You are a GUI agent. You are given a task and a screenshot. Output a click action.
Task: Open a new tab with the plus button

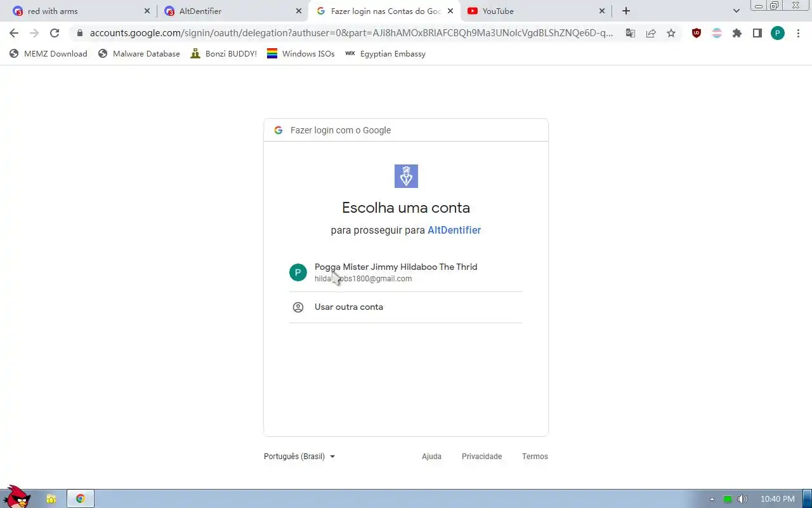626,11
